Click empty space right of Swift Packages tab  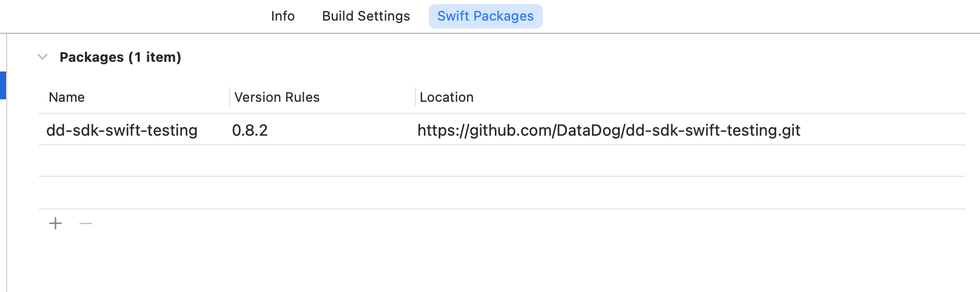click(x=758, y=16)
